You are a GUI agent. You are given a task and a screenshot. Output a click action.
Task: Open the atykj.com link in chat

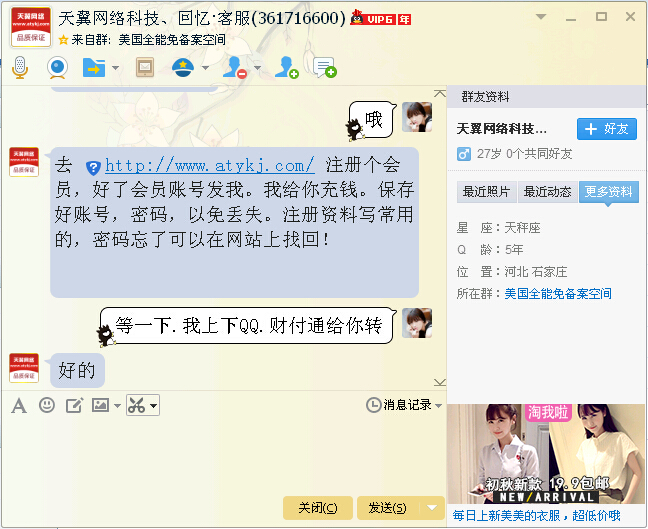tap(210, 166)
